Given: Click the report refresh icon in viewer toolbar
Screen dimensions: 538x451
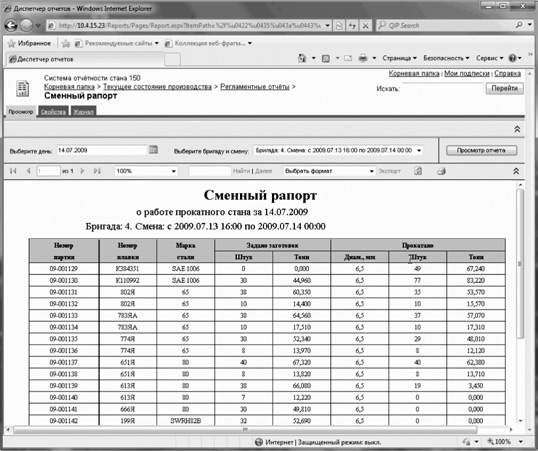Looking at the screenshot, I should coord(418,171).
